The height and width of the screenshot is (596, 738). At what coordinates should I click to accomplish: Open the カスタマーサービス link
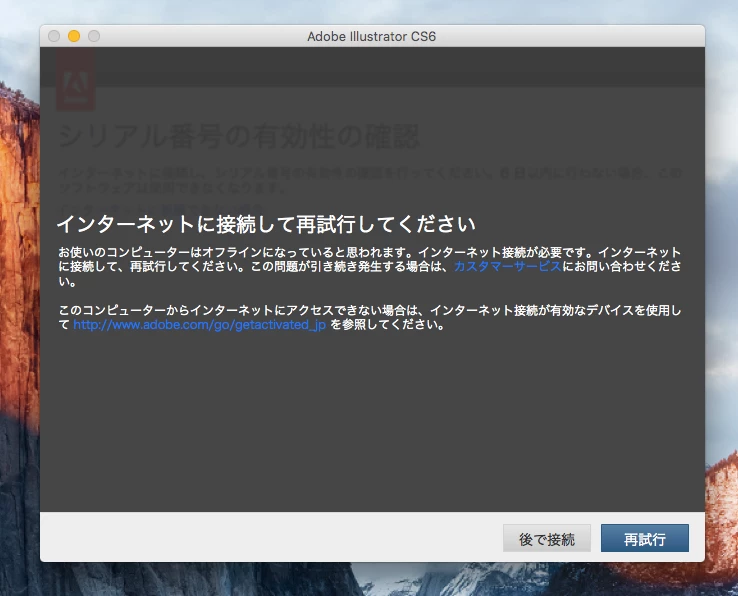pyautogui.click(x=508, y=266)
